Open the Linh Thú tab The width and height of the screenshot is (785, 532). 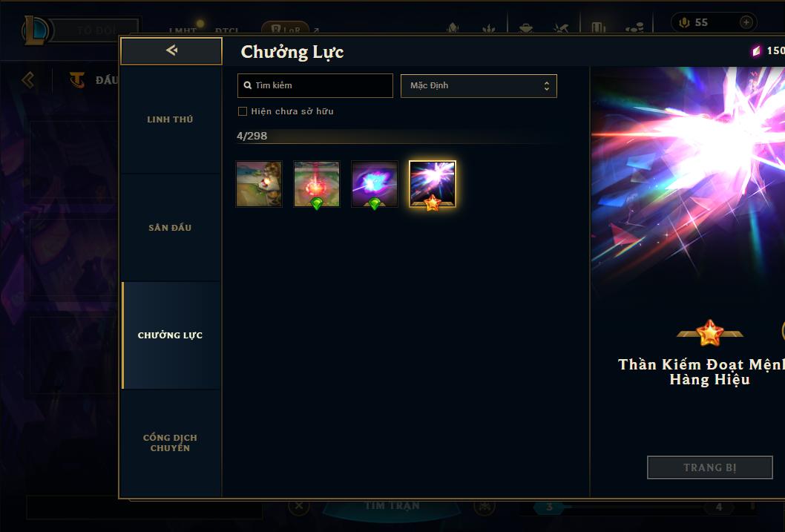click(x=170, y=119)
